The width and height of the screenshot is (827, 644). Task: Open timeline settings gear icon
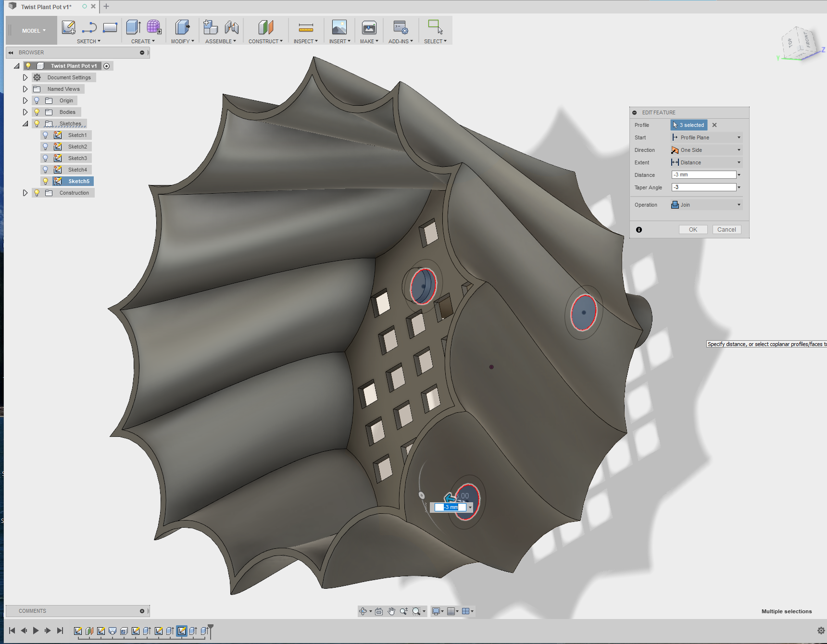pyautogui.click(x=821, y=631)
